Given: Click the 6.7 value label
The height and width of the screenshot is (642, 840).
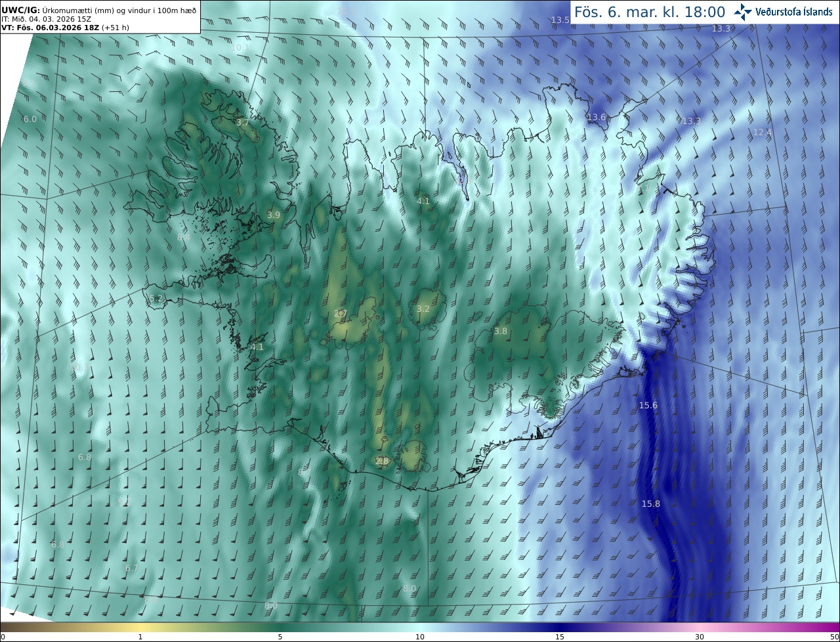Looking at the screenshot, I should click(x=132, y=568).
